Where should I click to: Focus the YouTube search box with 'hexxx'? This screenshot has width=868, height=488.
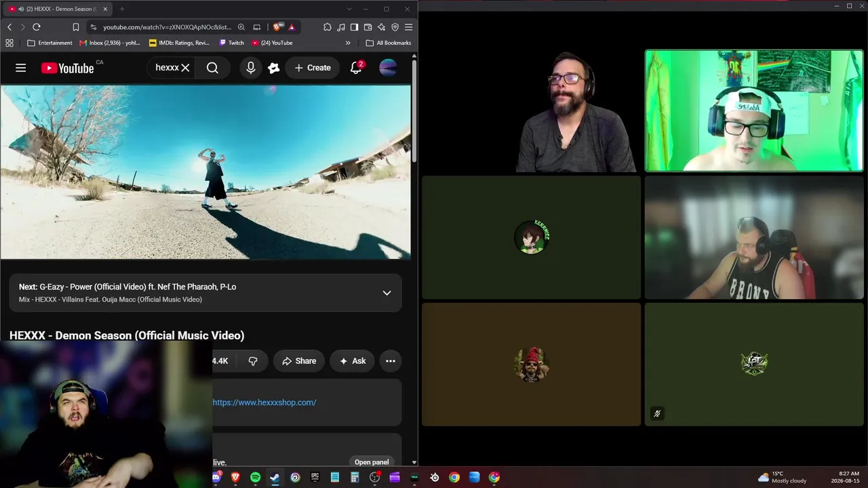167,68
